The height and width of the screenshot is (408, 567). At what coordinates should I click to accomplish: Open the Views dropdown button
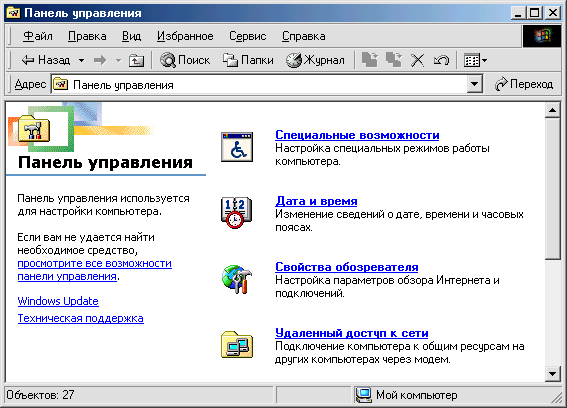(x=476, y=60)
